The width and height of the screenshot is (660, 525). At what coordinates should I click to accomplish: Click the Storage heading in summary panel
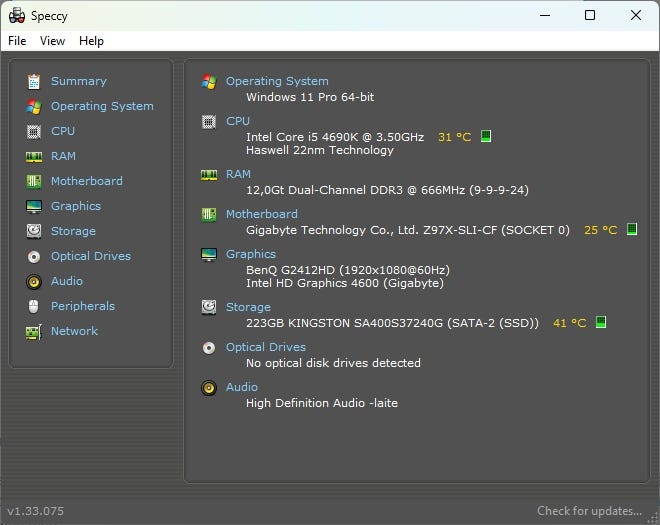point(248,307)
